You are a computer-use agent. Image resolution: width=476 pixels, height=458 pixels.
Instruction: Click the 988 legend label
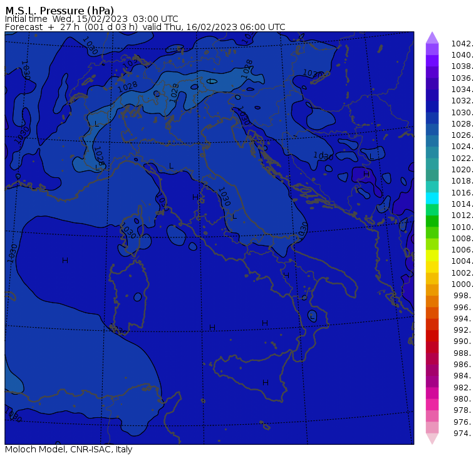pos(463,353)
